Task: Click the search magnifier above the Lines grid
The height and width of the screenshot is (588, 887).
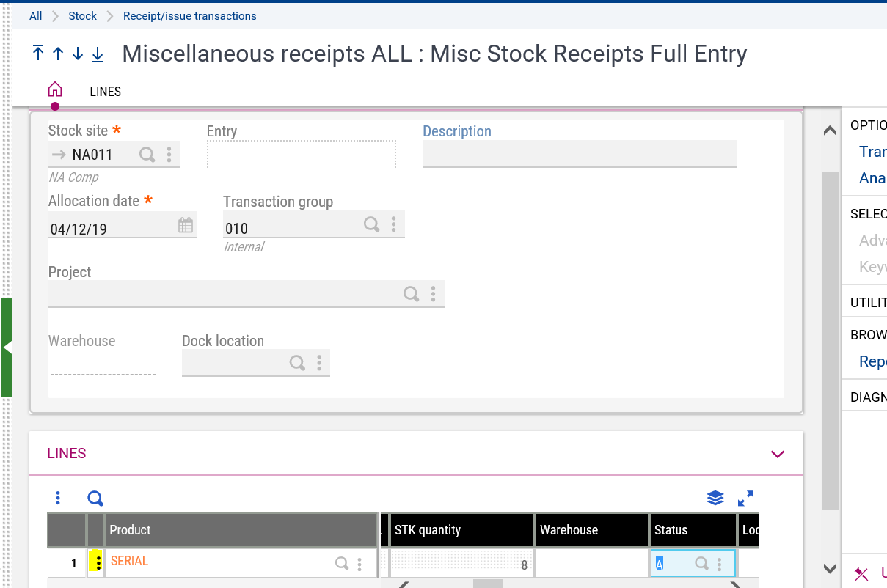Action: click(95, 498)
